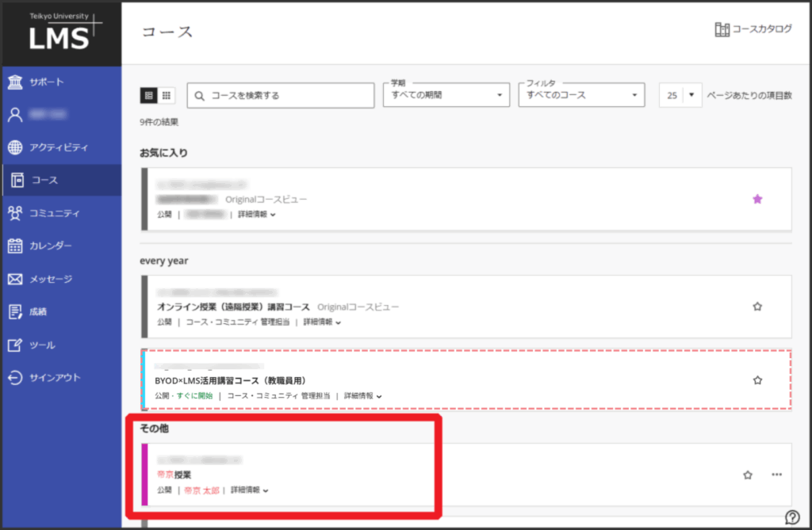Open アクティビティ globe icon in sidebar
Viewport: 812px width, 530px height.
(15, 147)
